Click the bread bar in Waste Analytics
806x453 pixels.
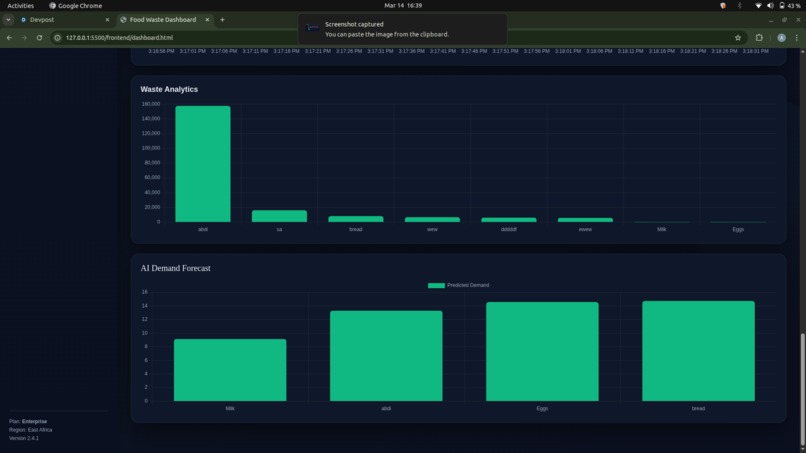(x=356, y=219)
